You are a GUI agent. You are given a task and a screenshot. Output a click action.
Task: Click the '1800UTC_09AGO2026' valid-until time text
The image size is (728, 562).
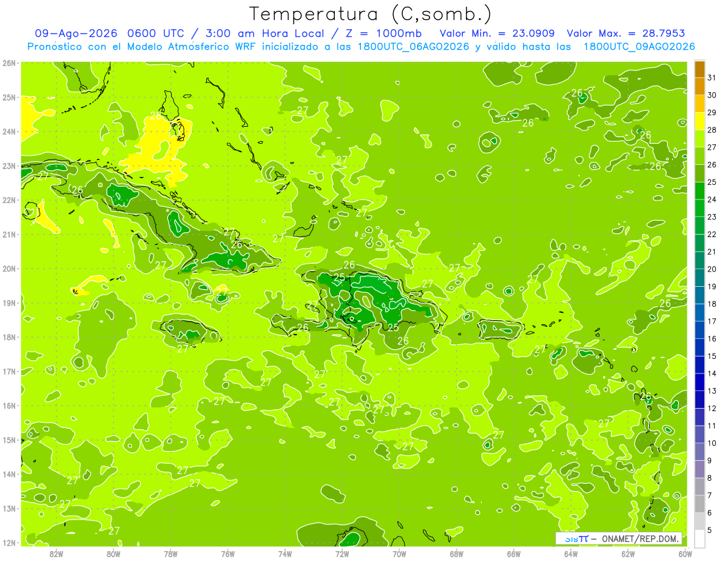tap(639, 47)
